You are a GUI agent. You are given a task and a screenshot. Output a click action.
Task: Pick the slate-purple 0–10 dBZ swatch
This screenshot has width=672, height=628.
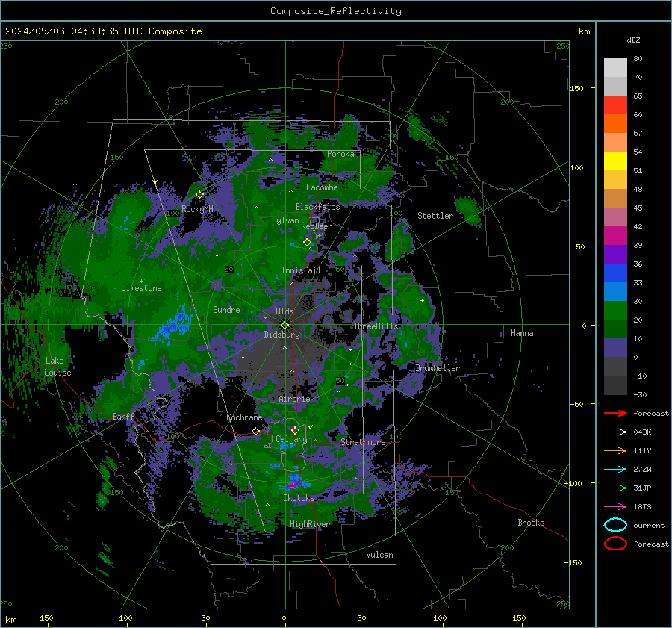click(x=615, y=348)
